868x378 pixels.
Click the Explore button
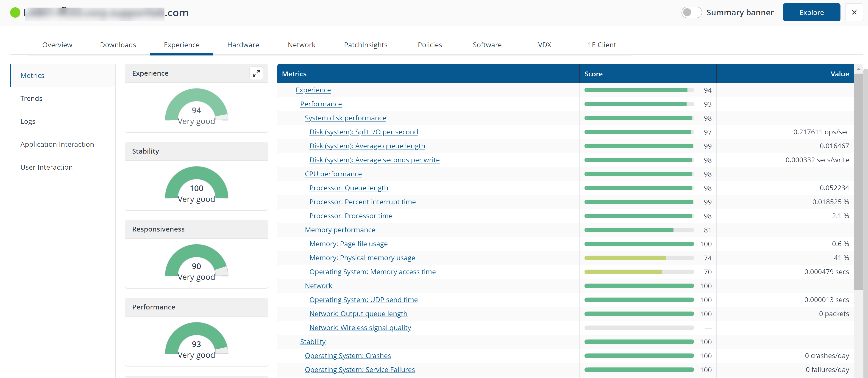pos(811,12)
